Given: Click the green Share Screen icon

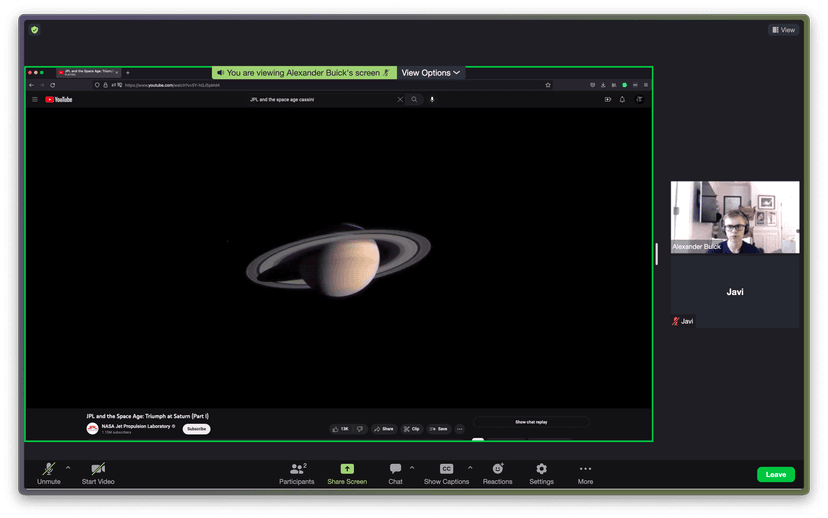Looking at the screenshot, I should tap(347, 468).
